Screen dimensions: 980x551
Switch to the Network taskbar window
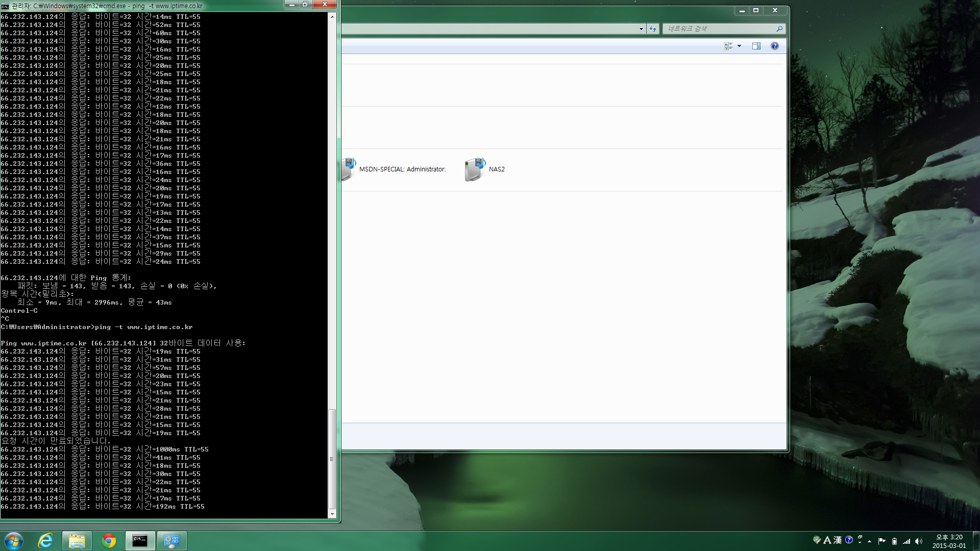coord(171,541)
